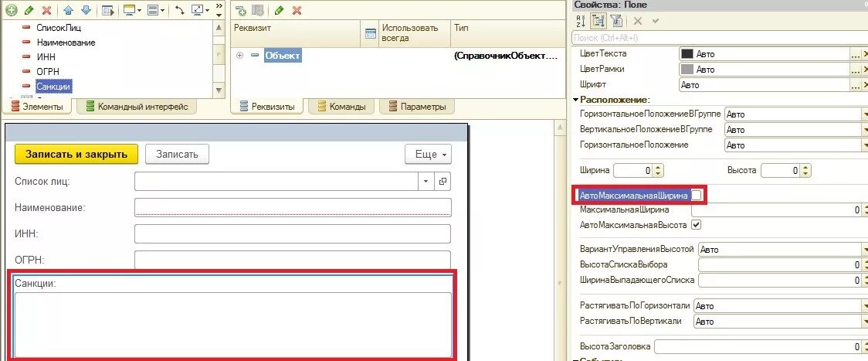
Task: Check the АвтоМаксимальнаяШирина checkbox
Action: (x=697, y=196)
